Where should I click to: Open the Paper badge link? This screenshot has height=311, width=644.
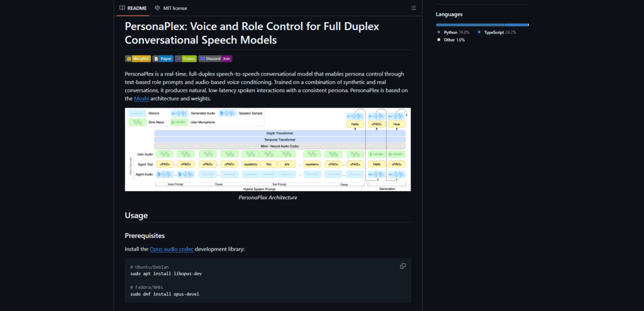click(163, 58)
